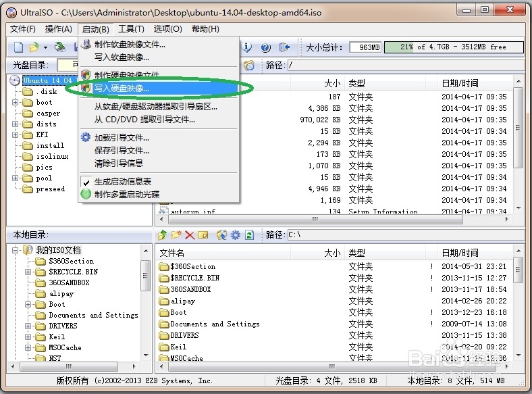Expand $RECYCLE.BIN in local tree

point(28,272)
